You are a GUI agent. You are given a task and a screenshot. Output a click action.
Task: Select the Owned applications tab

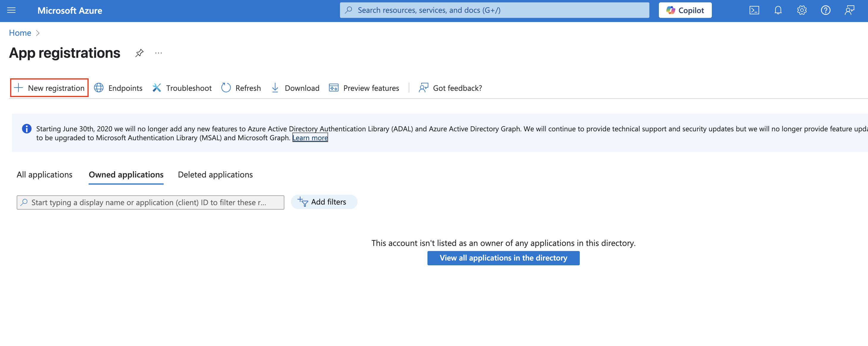click(x=126, y=174)
